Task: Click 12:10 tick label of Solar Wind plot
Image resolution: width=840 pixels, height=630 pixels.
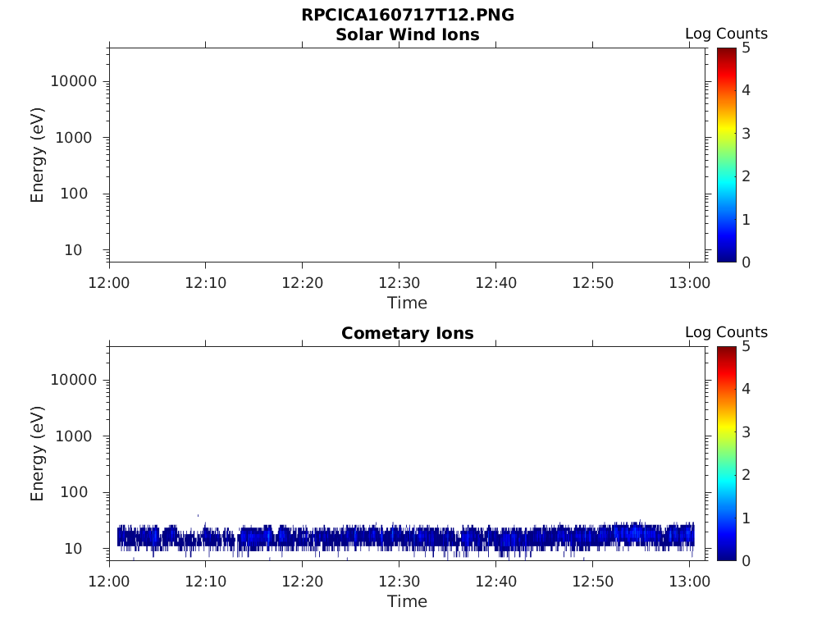Action: click(x=206, y=283)
